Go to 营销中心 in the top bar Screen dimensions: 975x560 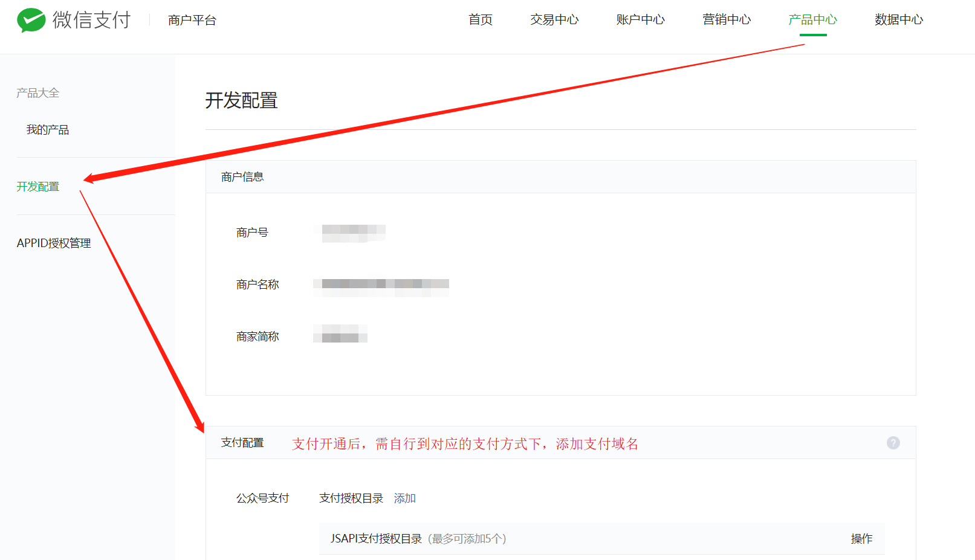click(727, 20)
